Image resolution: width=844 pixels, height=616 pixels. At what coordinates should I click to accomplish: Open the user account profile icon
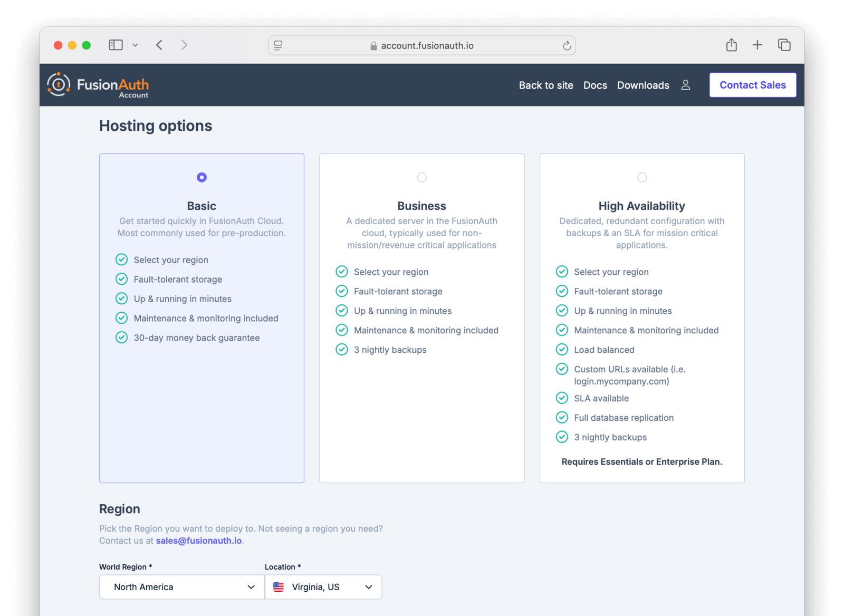point(685,85)
